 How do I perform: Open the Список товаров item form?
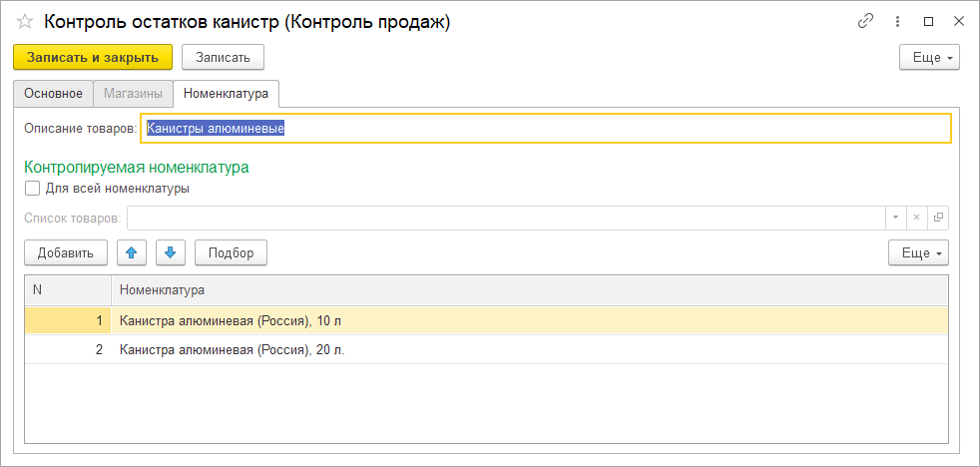[938, 218]
